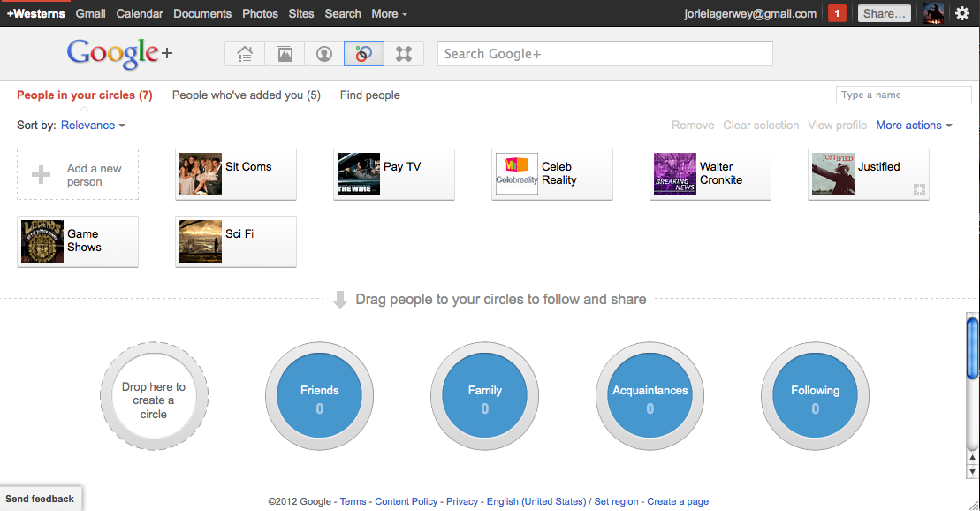
Task: Expand the More menu in top bar
Action: point(389,13)
